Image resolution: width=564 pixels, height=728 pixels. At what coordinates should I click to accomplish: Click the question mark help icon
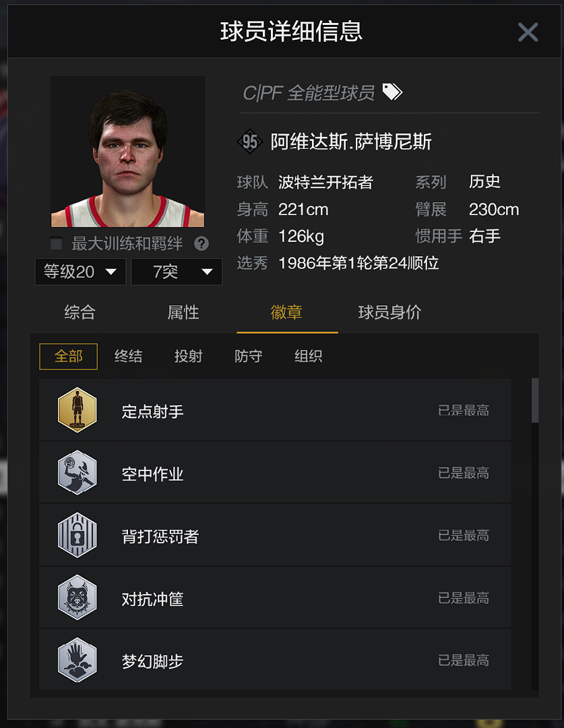click(201, 244)
